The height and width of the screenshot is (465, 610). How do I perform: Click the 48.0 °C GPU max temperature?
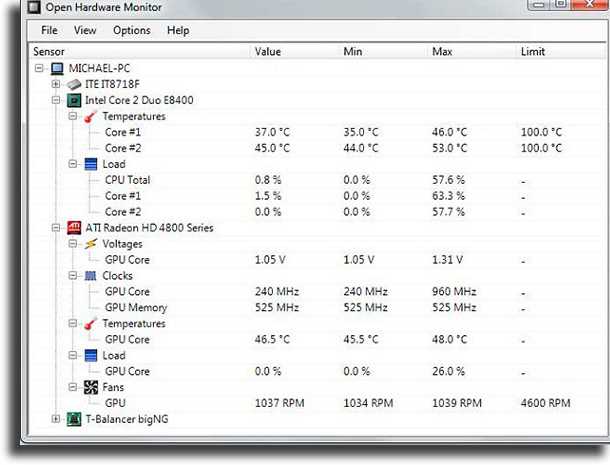tap(449, 340)
